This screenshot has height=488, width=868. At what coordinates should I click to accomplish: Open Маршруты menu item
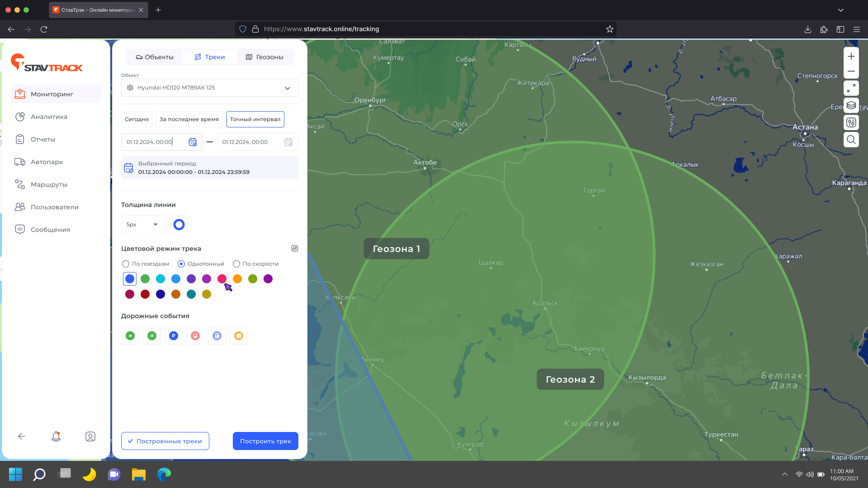click(56, 184)
